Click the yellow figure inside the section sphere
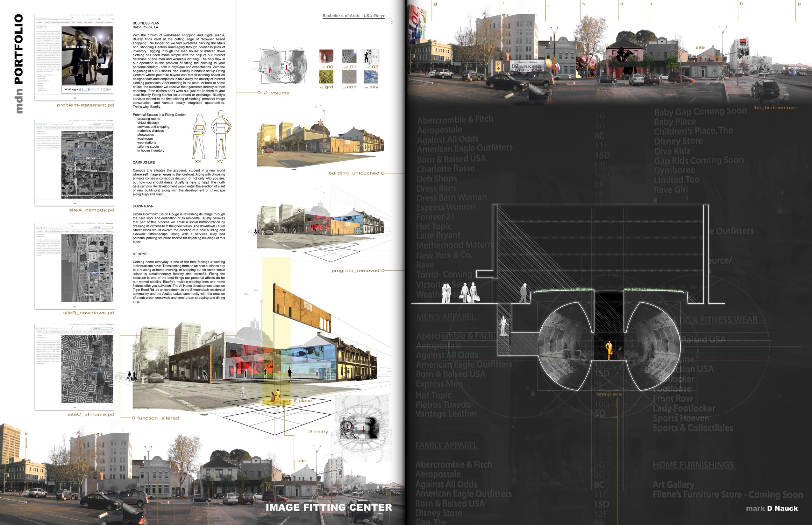This screenshot has height=525, width=812. click(609, 350)
